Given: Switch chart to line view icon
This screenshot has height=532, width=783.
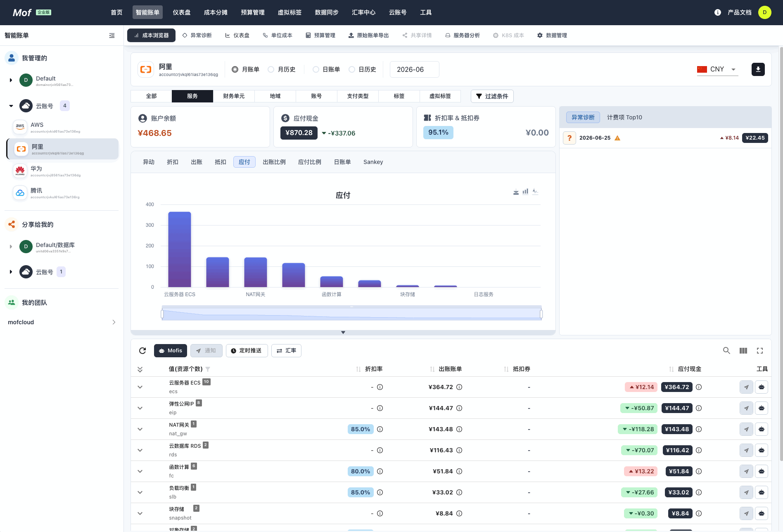Looking at the screenshot, I should click(535, 192).
